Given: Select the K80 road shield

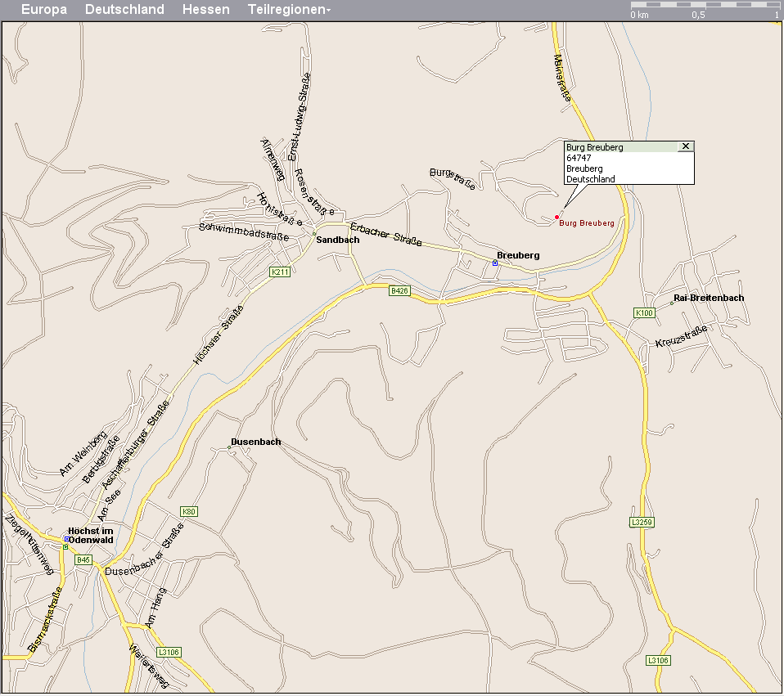Looking at the screenshot, I should coord(189,512).
